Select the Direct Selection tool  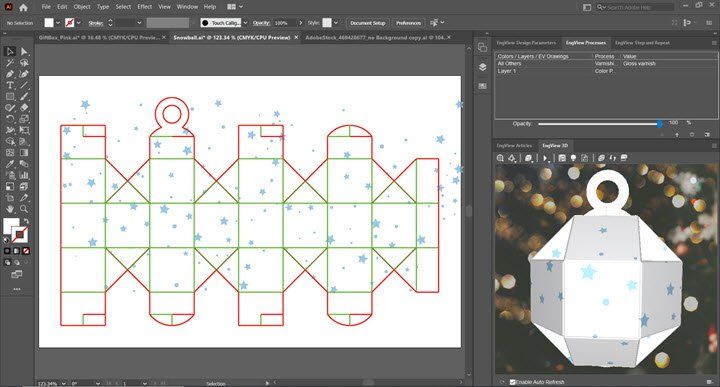coord(24,51)
